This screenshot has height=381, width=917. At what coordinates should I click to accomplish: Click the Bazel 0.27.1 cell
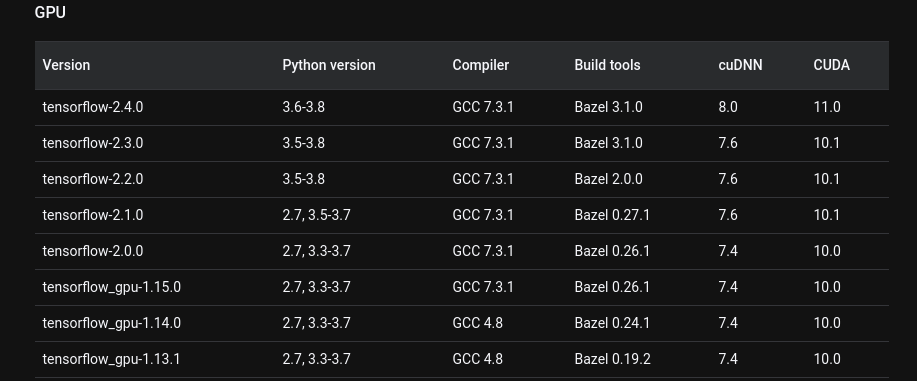(612, 215)
